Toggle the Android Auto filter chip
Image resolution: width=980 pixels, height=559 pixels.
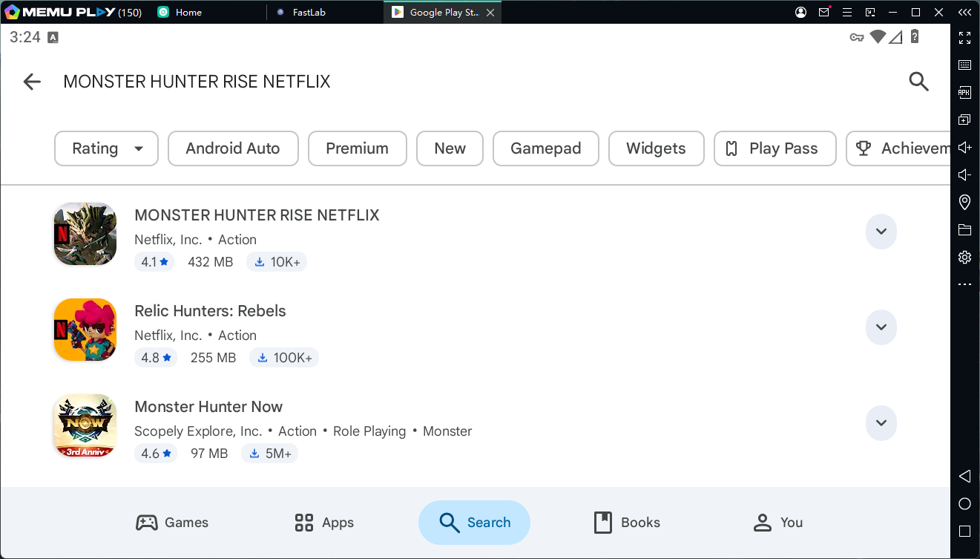point(233,148)
